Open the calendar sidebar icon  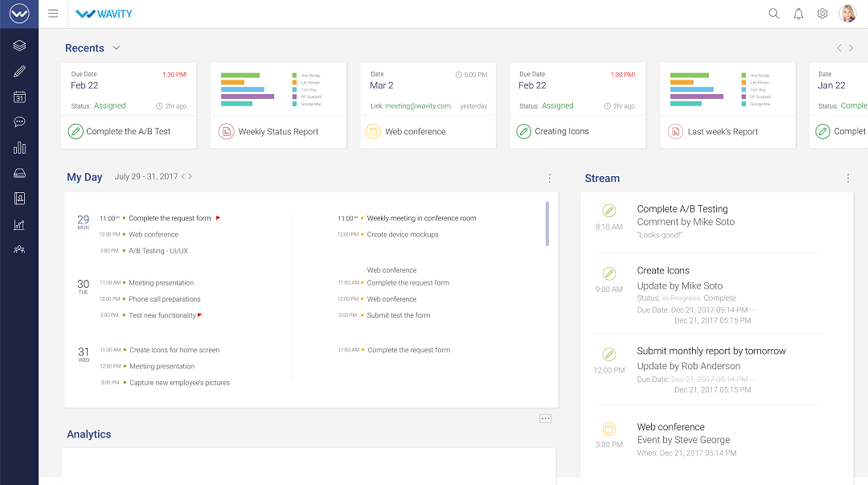19,97
